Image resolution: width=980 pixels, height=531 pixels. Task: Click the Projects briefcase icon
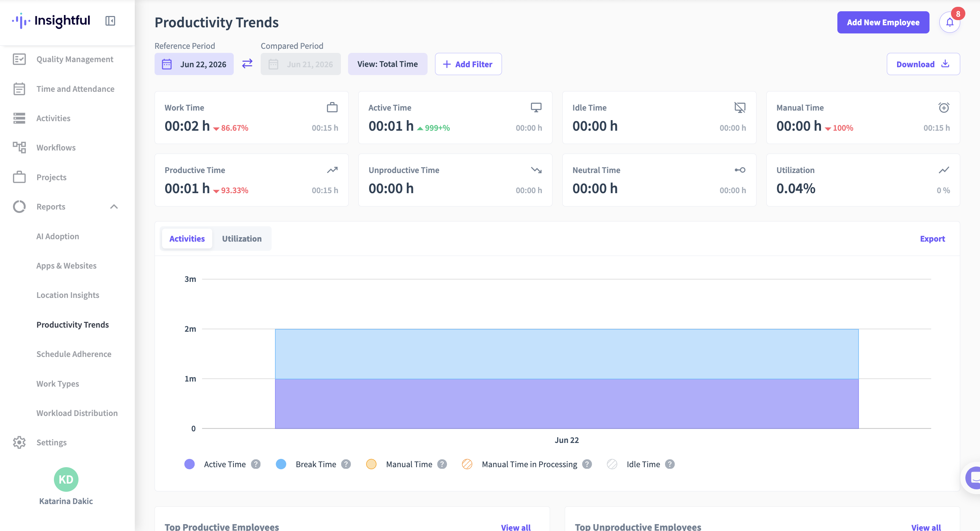pyautogui.click(x=19, y=177)
